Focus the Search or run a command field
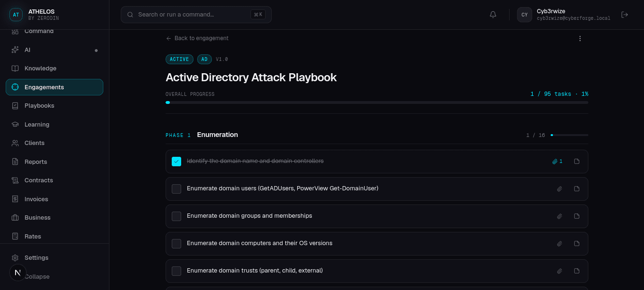Screen dimensions: 644x290 (196, 15)
